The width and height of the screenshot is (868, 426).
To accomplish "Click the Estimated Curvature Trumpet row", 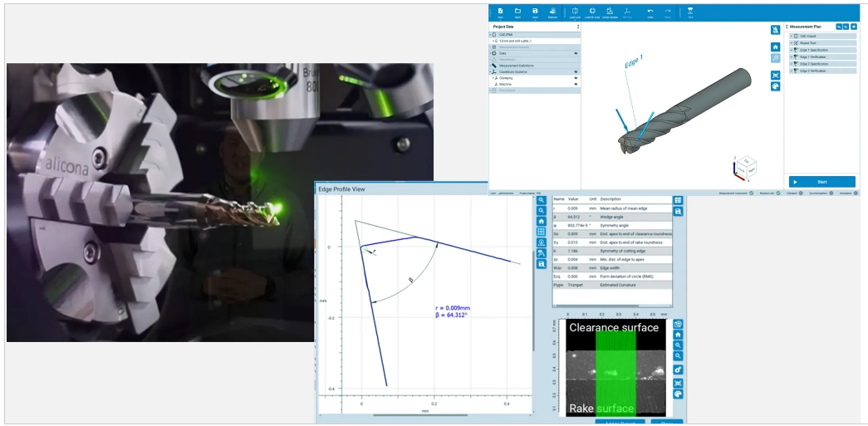I will coord(612,285).
